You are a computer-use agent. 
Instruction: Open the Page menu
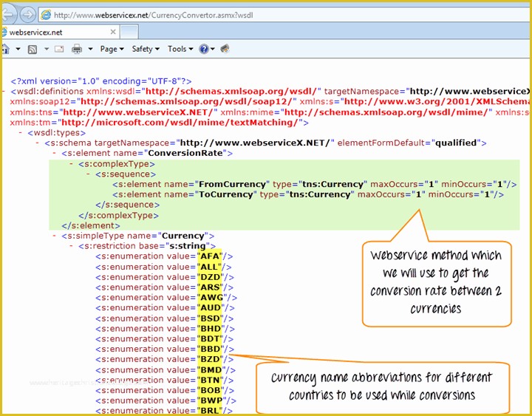pos(112,50)
